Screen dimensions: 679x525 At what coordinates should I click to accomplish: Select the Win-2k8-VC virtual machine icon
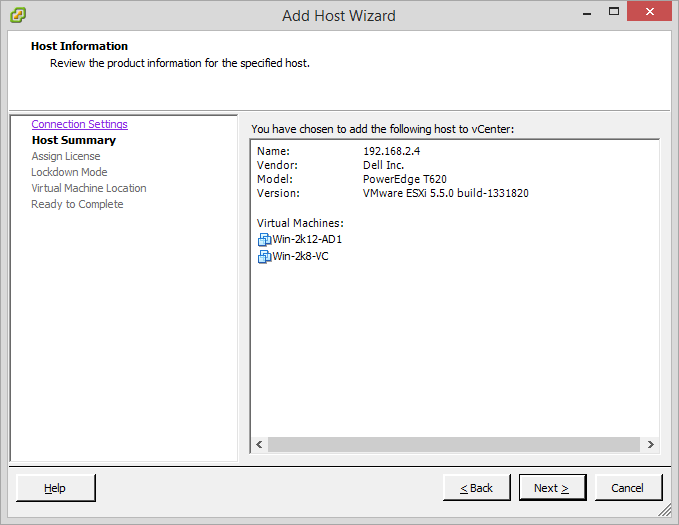(x=264, y=257)
